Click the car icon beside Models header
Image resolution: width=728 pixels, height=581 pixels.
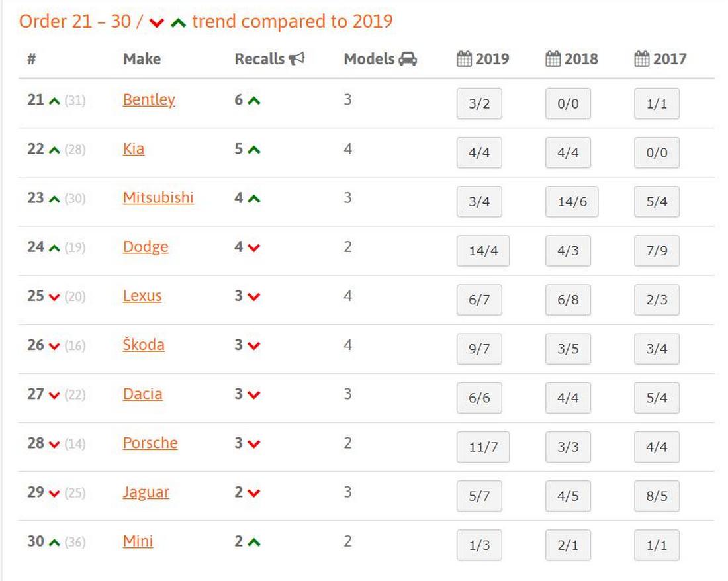click(408, 59)
